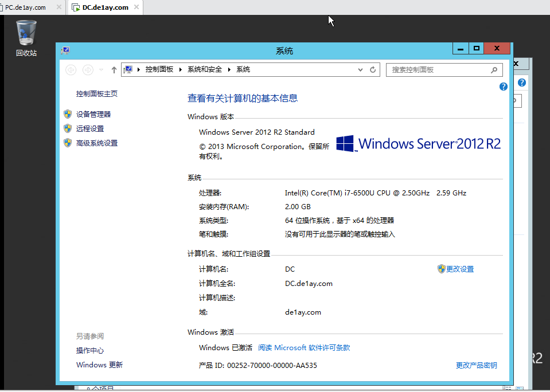Expand the arrow before 系统和安全 breadcrumb
550x392 pixels.
tap(181, 69)
